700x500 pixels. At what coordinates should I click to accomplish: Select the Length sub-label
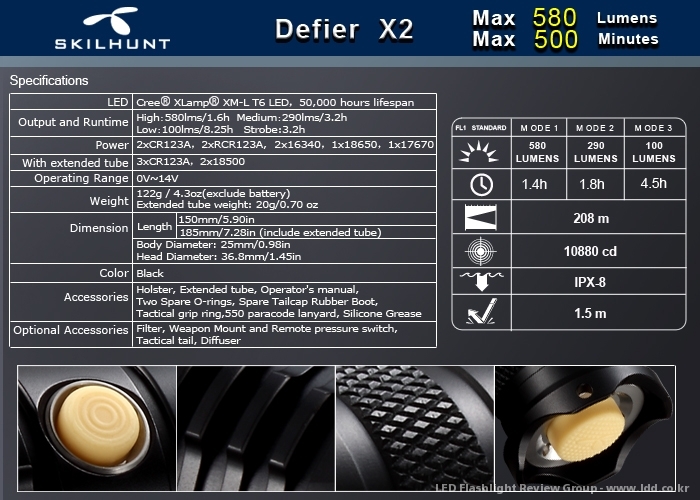(154, 227)
